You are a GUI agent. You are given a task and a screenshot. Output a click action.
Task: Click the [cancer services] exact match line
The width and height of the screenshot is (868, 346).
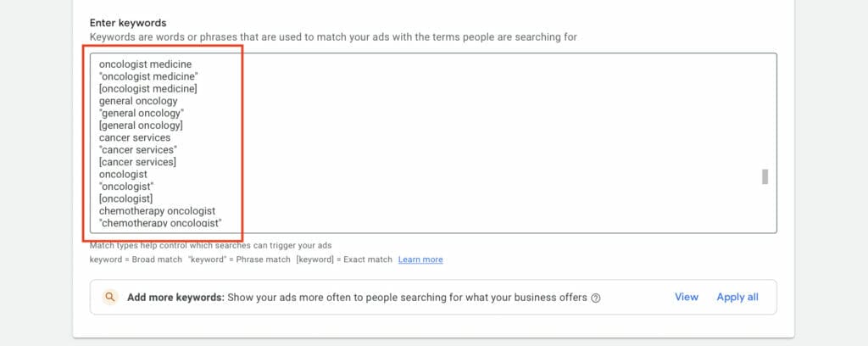click(138, 162)
